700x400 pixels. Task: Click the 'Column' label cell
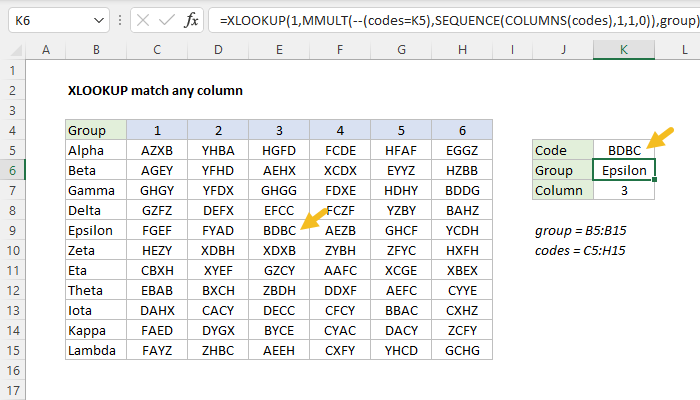[563, 191]
